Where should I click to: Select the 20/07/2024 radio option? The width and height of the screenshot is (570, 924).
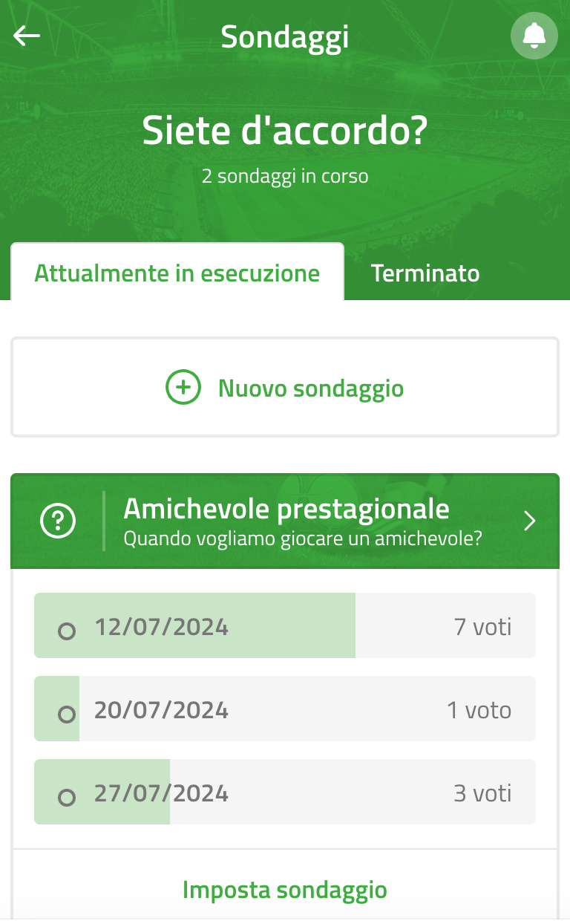tap(67, 715)
